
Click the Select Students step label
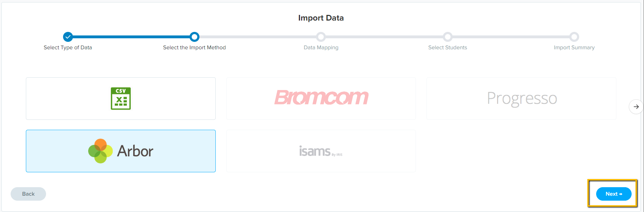click(448, 48)
